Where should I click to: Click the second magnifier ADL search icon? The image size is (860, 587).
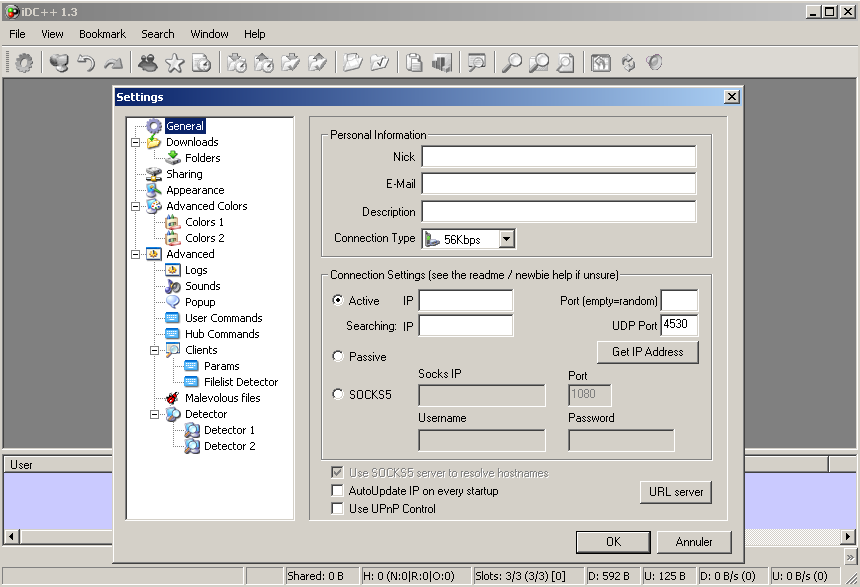click(x=539, y=63)
